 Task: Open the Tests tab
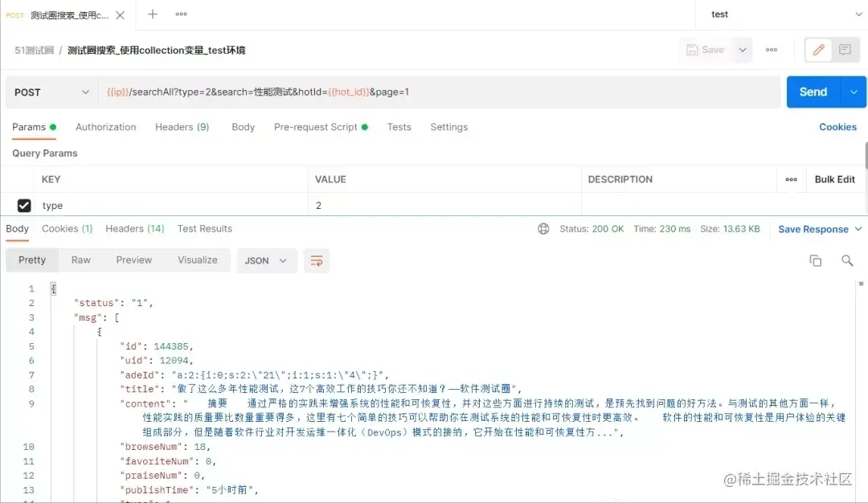click(399, 127)
